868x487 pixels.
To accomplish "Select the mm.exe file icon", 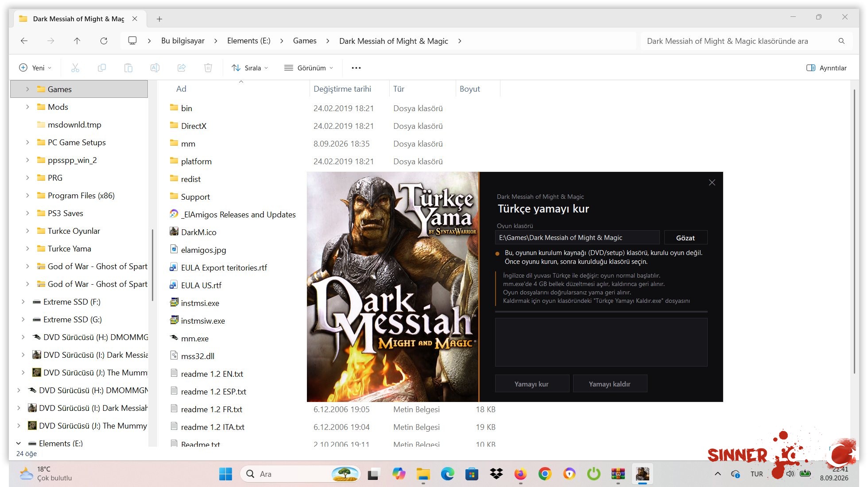I will pos(174,338).
